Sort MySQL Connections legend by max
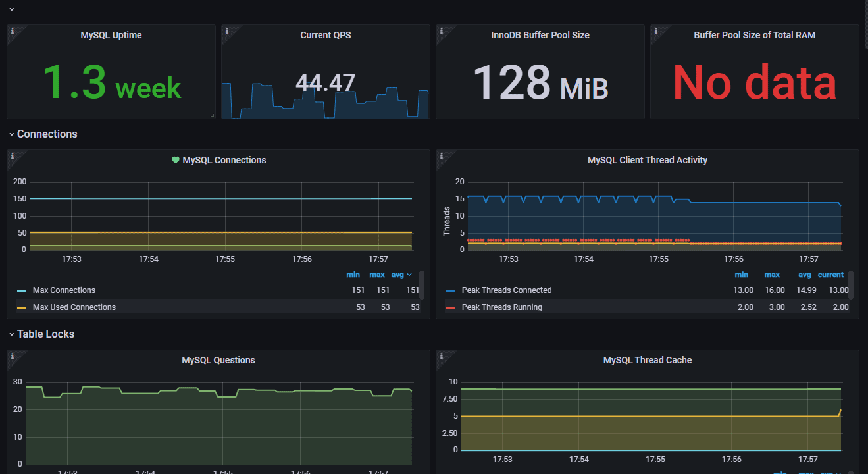 pos(377,275)
